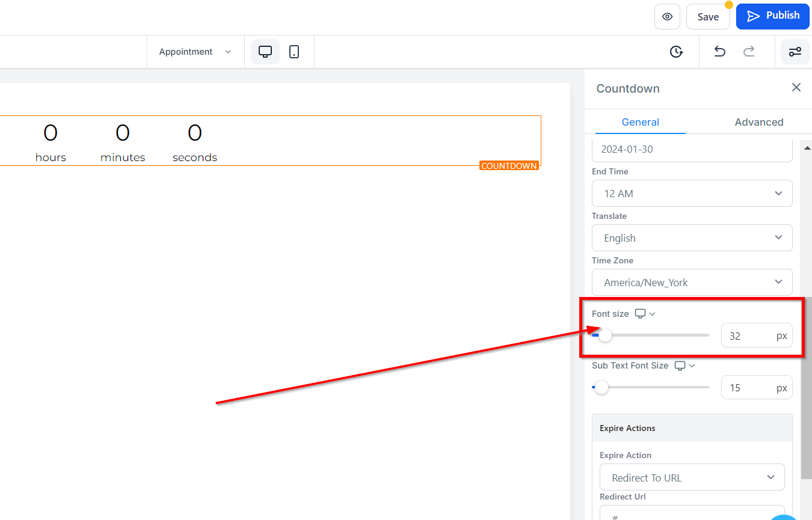Image resolution: width=812 pixels, height=520 pixels.
Task: Open version history clock icon
Action: pos(676,52)
